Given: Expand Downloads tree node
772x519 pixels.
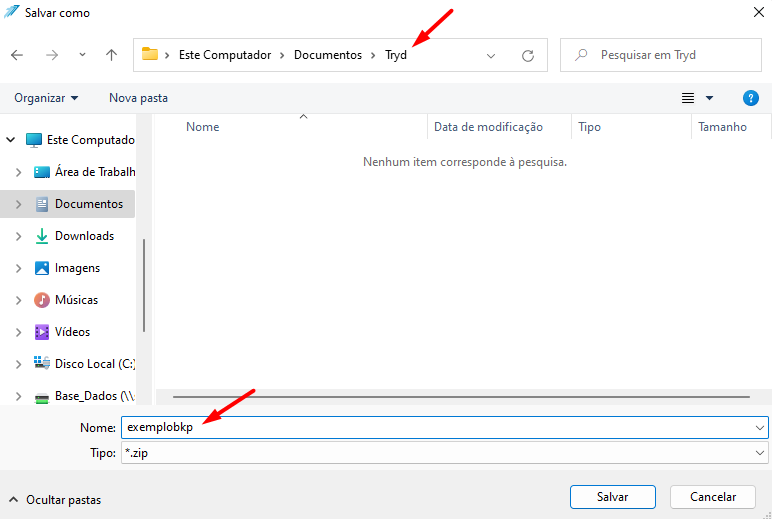Looking at the screenshot, I should click(19, 236).
